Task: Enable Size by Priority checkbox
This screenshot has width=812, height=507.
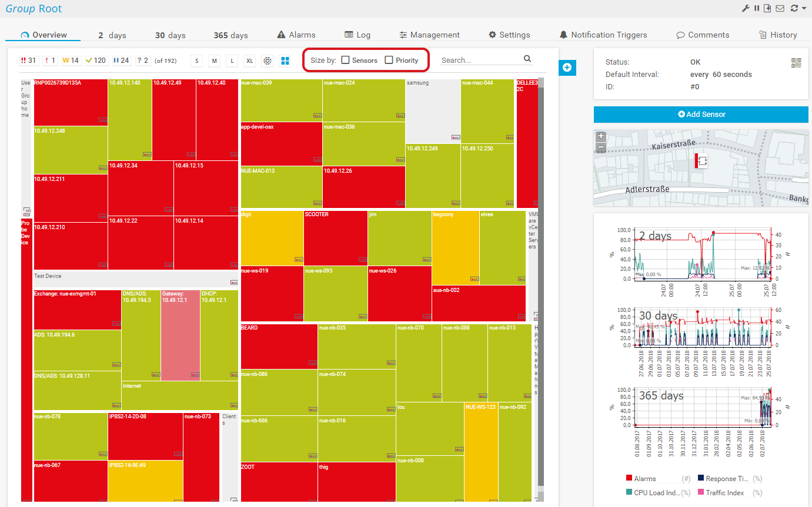Action: 389,60
